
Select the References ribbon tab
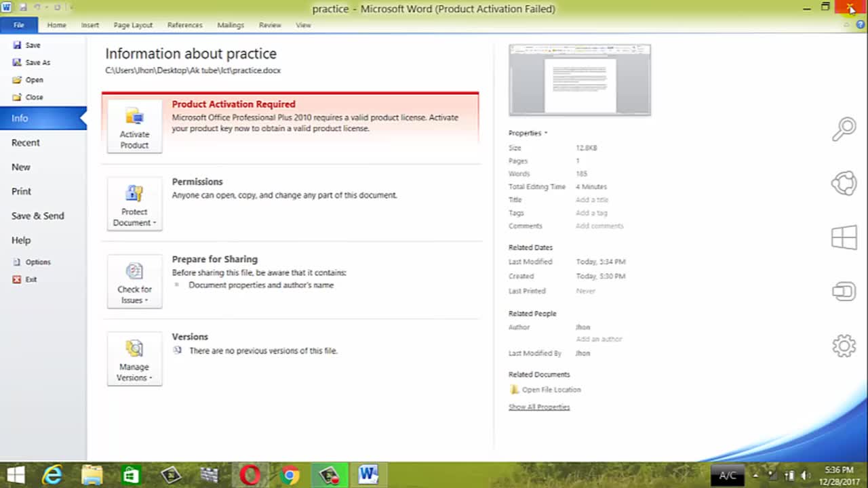(184, 25)
